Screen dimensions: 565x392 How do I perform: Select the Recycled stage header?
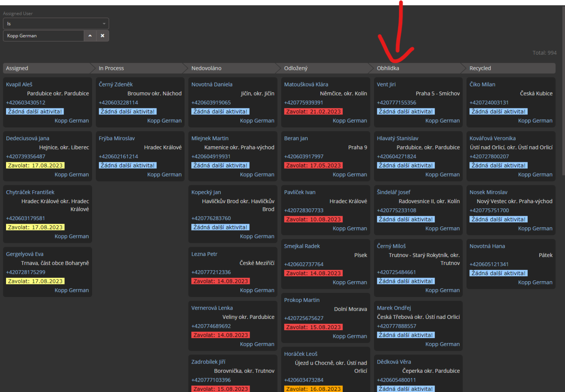point(480,68)
